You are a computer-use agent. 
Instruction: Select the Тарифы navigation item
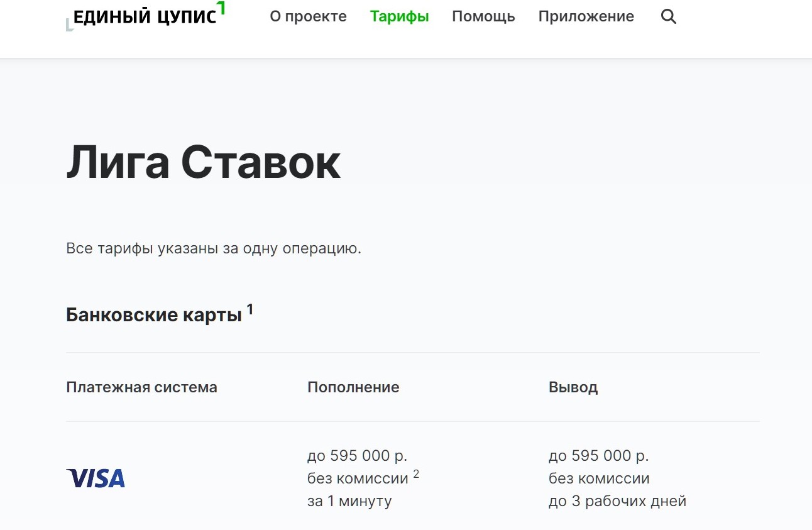[399, 16]
